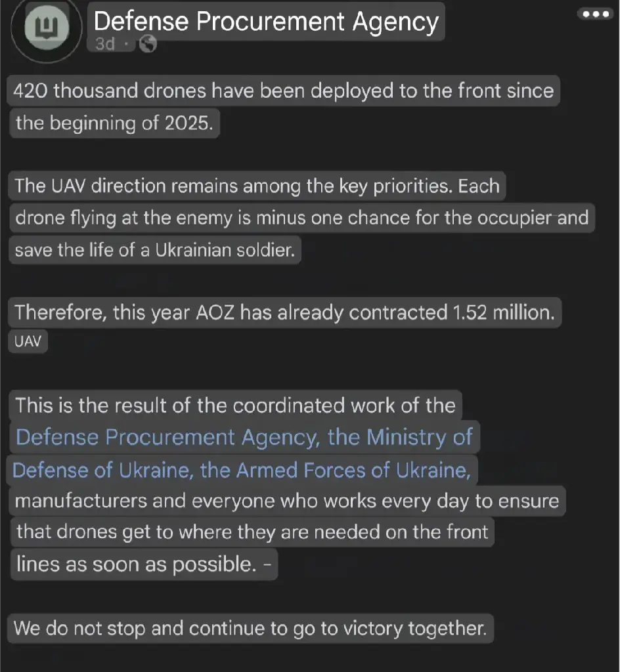This screenshot has width=620, height=672.
Task: Click the UAV tag label
Action: (x=28, y=341)
